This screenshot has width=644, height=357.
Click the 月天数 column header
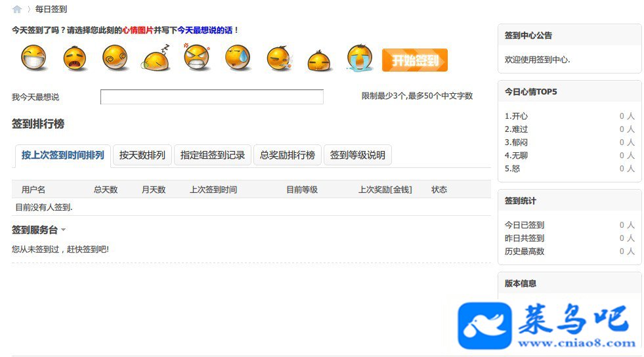[x=154, y=190]
